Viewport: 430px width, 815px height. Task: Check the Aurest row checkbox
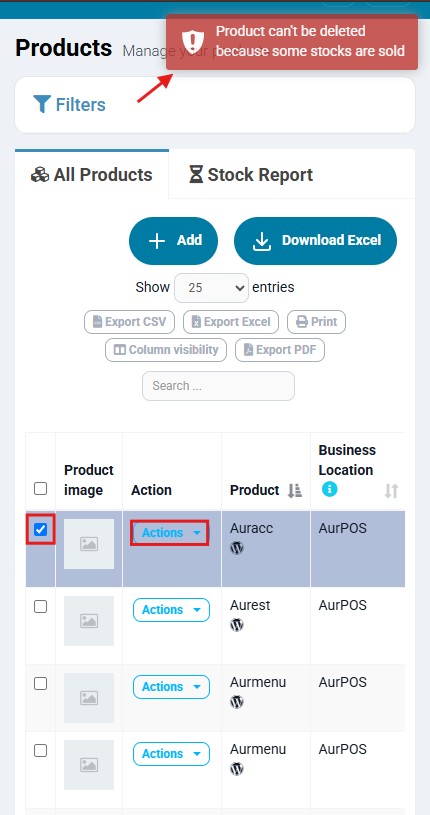(41, 607)
